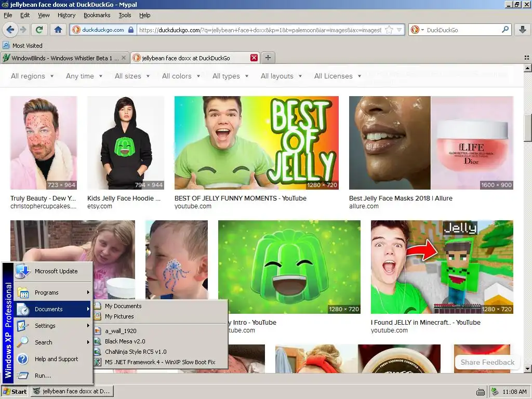This screenshot has width=532, height=399.
Task: Expand the All regions filter
Action: tap(32, 76)
